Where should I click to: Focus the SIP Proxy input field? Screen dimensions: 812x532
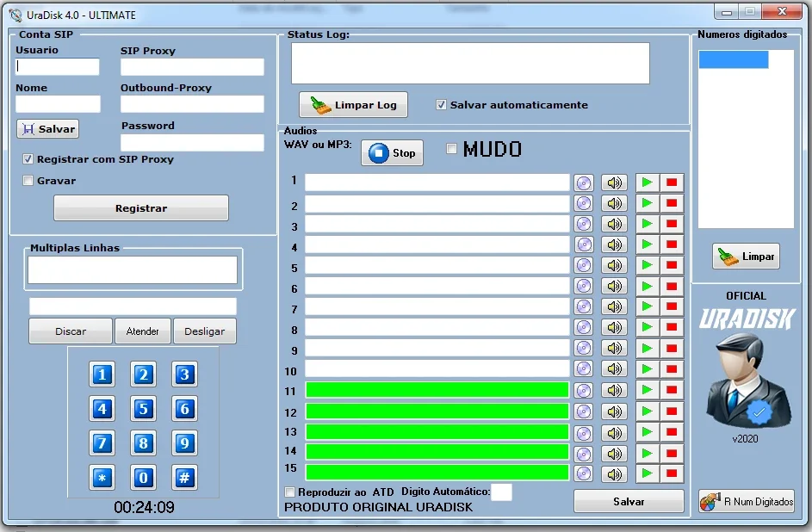(192, 67)
